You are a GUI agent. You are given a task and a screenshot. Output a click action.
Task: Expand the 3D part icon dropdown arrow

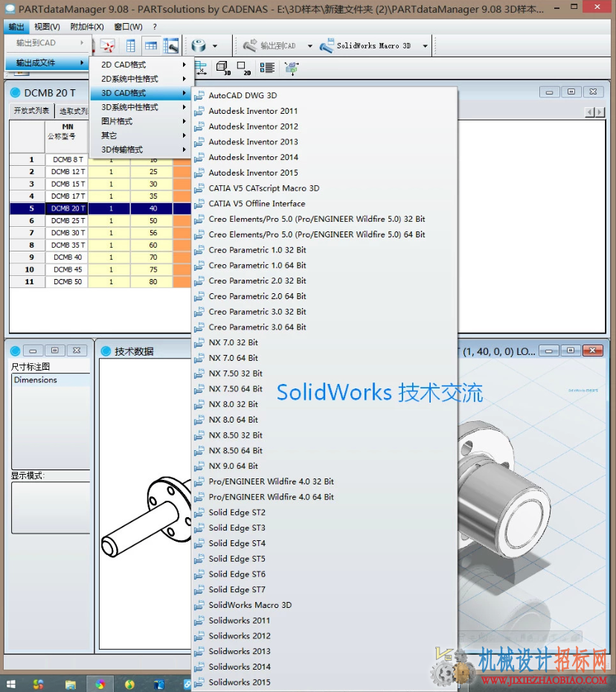click(215, 46)
